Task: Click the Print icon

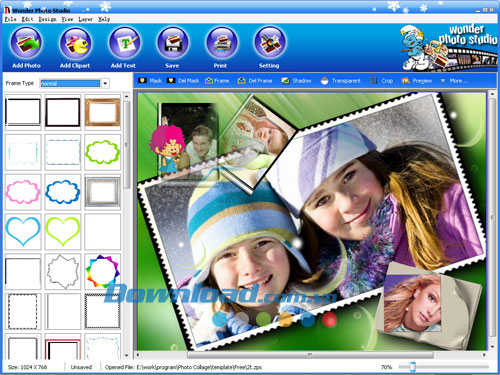Action: (x=221, y=43)
